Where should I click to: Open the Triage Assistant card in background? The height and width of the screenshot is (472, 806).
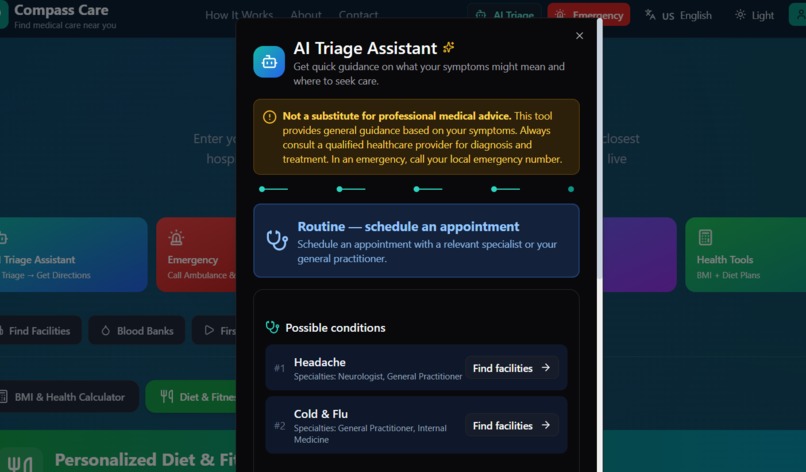click(72, 255)
